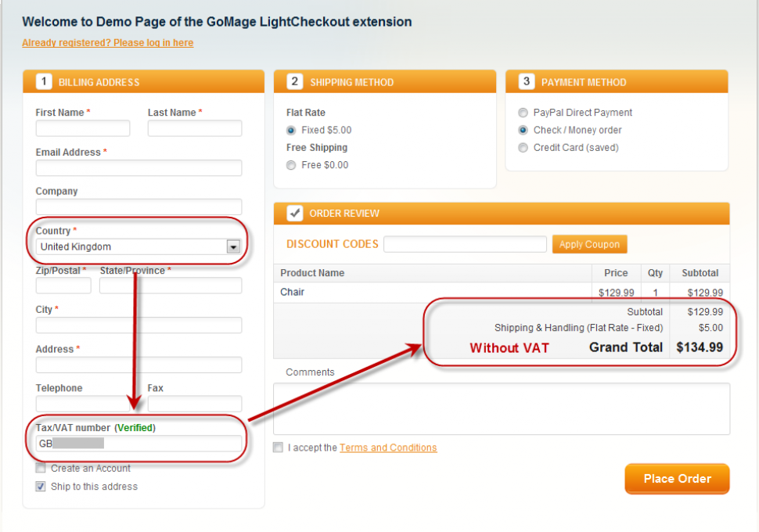This screenshot has height=532, width=759.
Task: Open the Country dropdown list
Action: click(x=232, y=247)
